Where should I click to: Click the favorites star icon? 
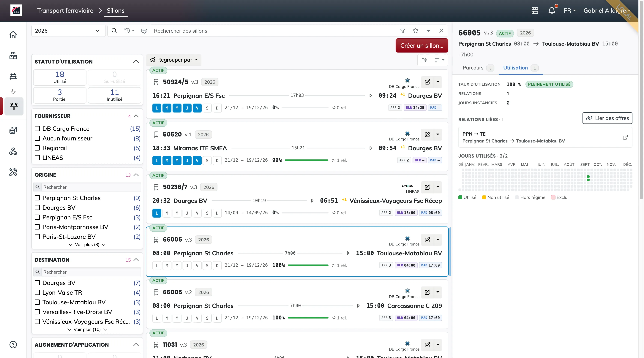click(x=416, y=31)
